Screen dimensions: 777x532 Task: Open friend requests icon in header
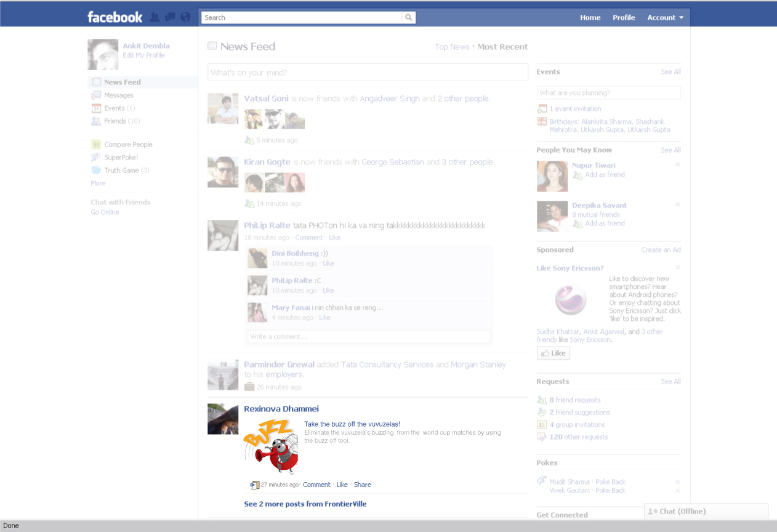(155, 17)
